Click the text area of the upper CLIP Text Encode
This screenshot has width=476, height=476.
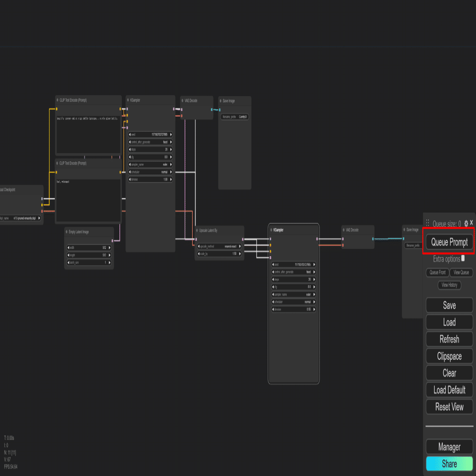pos(88,134)
